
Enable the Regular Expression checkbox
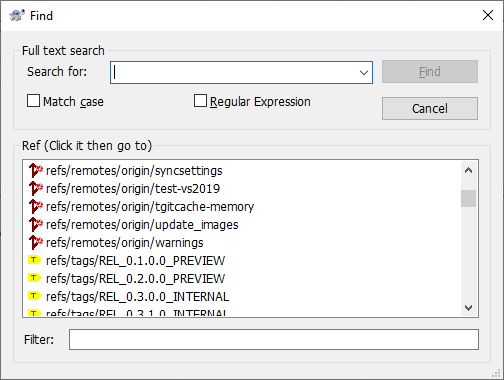(x=200, y=101)
